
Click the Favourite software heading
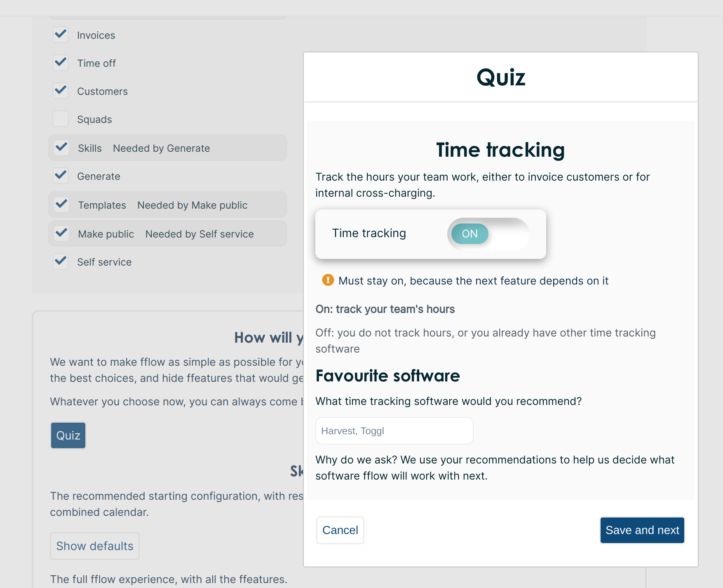coord(387,376)
